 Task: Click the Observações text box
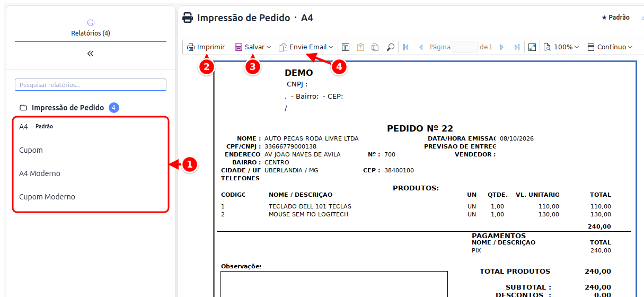[x=334, y=284]
